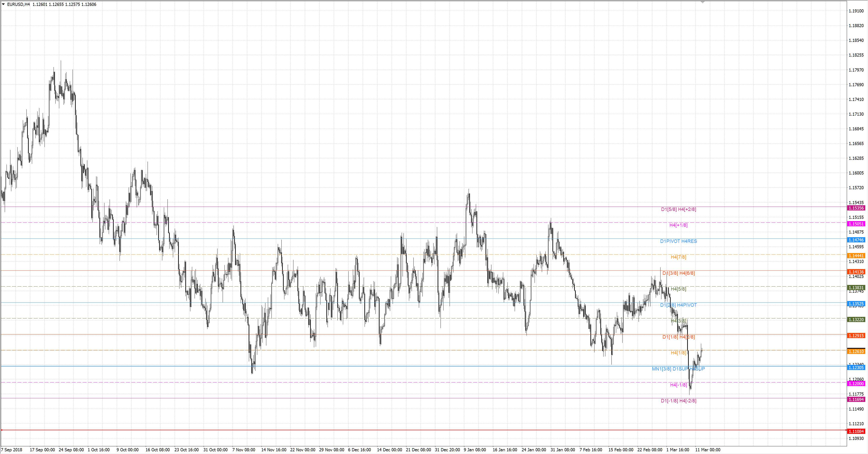Click the green 1.13831 price tag
The image size is (868, 454).
click(856, 288)
